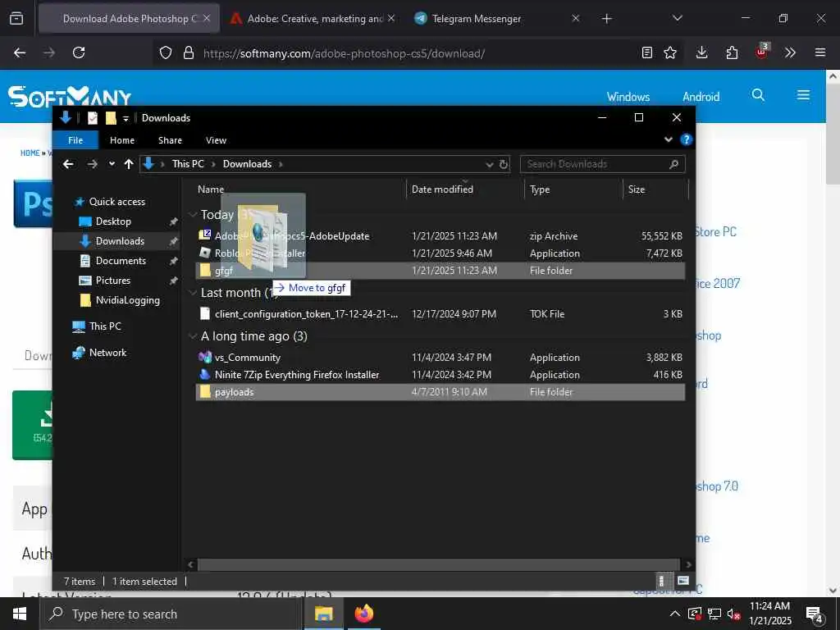Click the shield tracking protection icon
This screenshot has height=630, width=840.
(166, 52)
